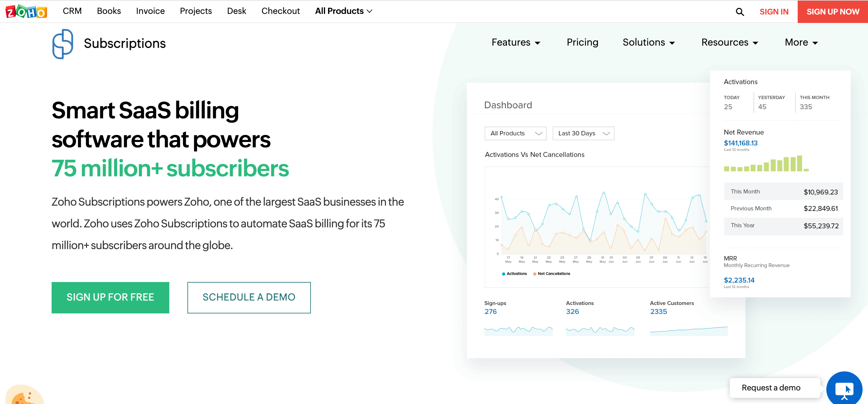Click the Request a demo label
The width and height of the screenshot is (868, 404).
[771, 388]
